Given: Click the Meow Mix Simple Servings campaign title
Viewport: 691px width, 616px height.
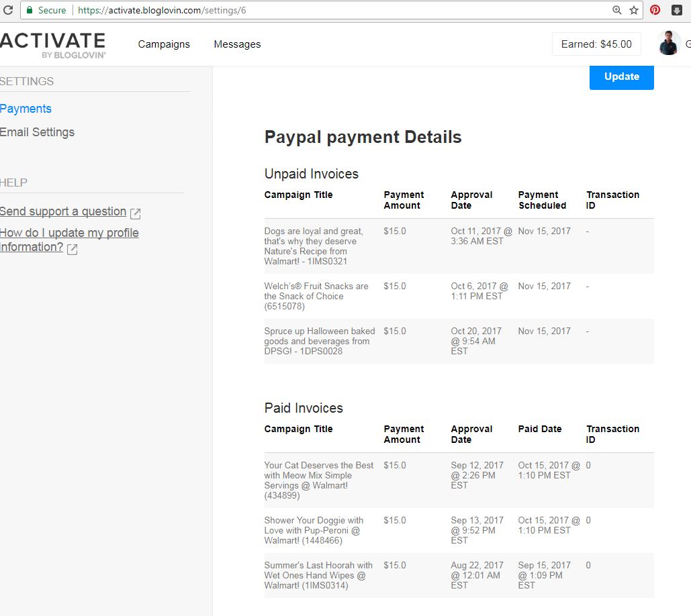Looking at the screenshot, I should click(318, 480).
